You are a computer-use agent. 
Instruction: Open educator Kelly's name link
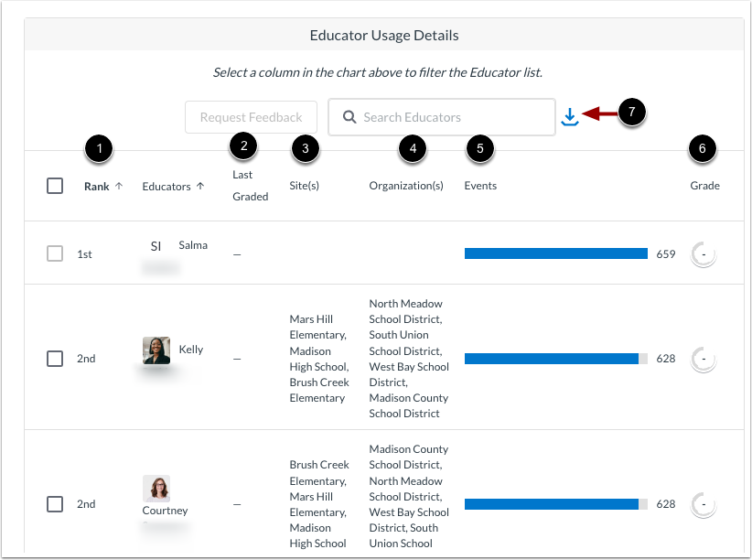coord(191,349)
